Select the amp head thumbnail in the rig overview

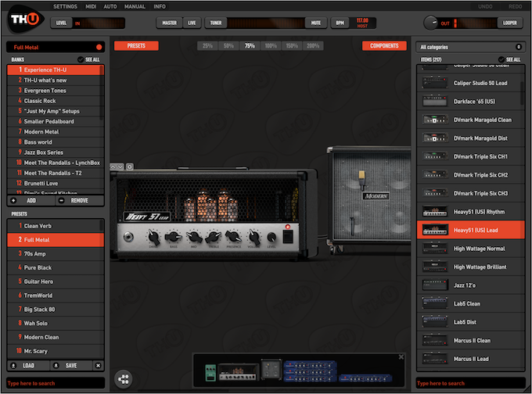point(238,372)
